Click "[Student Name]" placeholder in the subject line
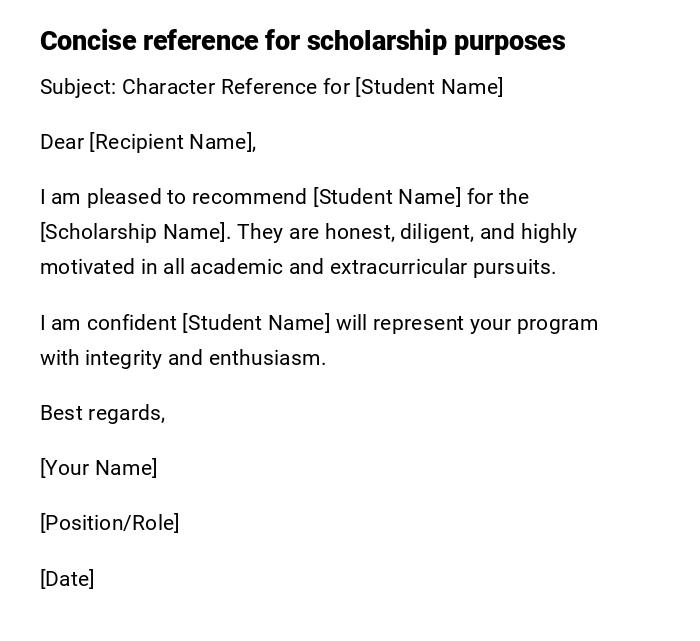The image size is (700, 641). tap(429, 87)
